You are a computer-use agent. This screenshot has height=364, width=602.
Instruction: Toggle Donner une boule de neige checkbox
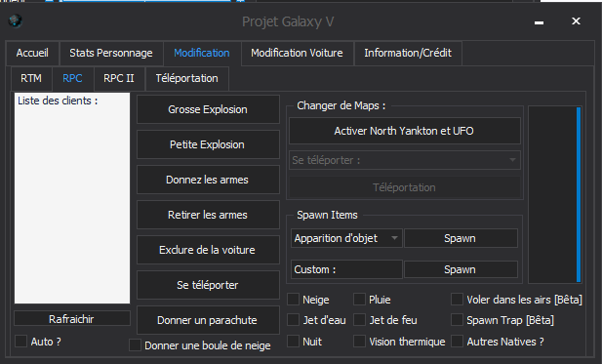tap(135, 345)
